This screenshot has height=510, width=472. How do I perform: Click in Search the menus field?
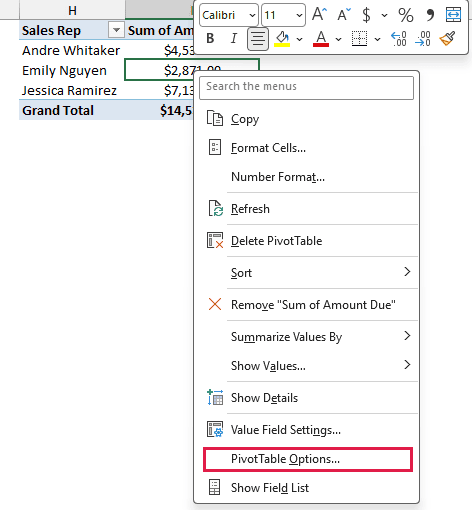tap(306, 88)
